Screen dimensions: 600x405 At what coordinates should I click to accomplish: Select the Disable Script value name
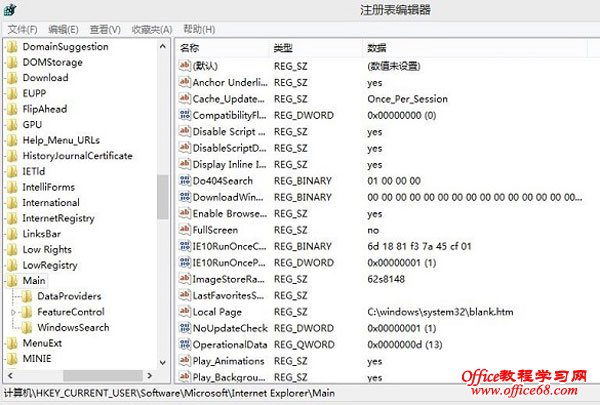coord(229,132)
